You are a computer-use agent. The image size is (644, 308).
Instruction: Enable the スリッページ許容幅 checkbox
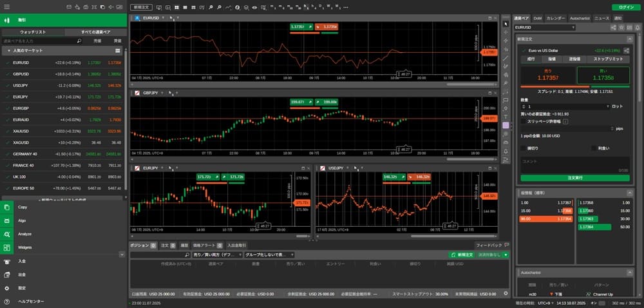[523, 122]
